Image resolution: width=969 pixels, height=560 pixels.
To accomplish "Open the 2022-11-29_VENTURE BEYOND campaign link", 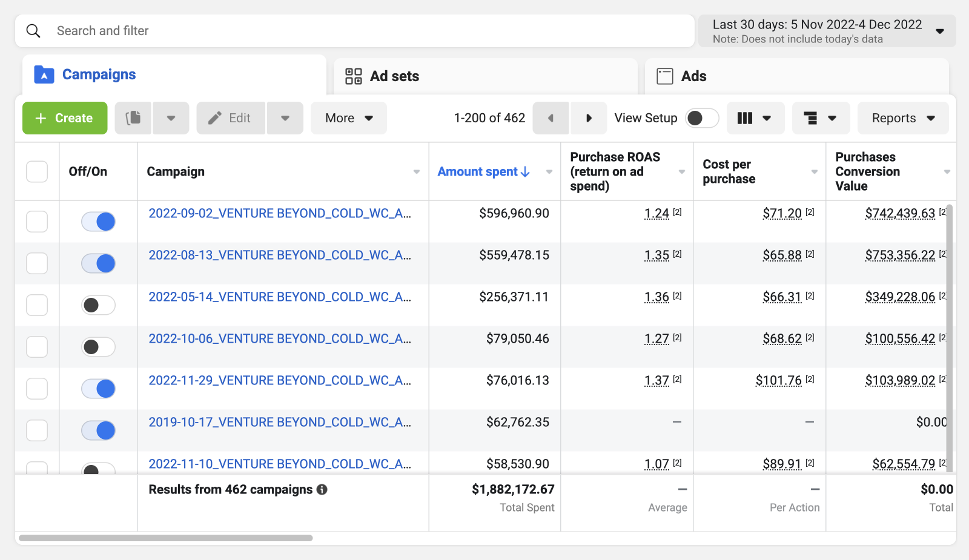I will pyautogui.click(x=280, y=380).
